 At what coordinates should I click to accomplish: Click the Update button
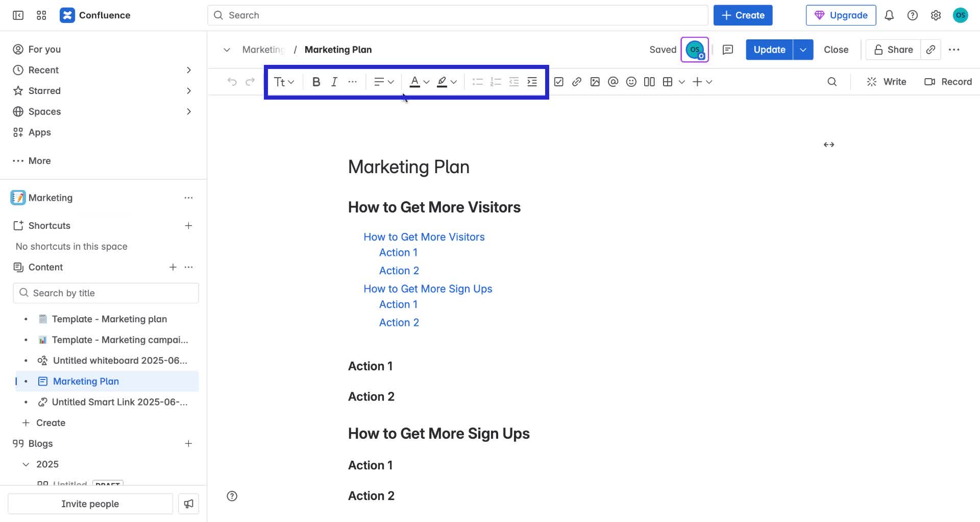pos(769,50)
